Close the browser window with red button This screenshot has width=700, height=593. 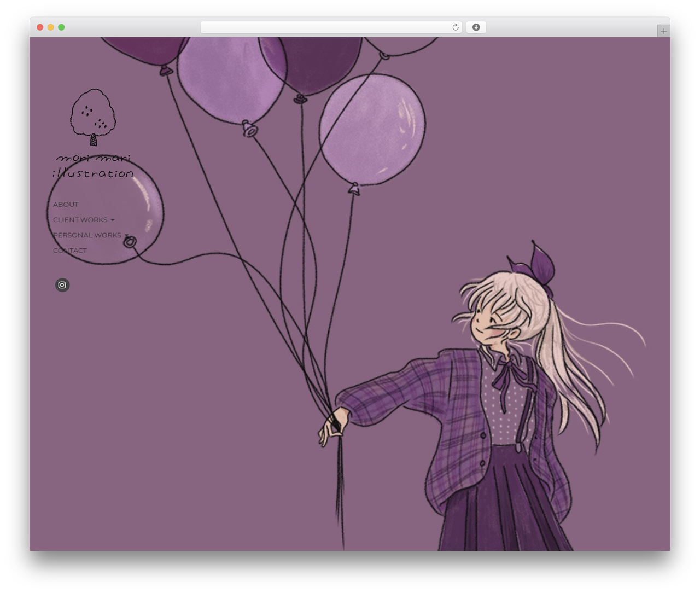point(40,27)
